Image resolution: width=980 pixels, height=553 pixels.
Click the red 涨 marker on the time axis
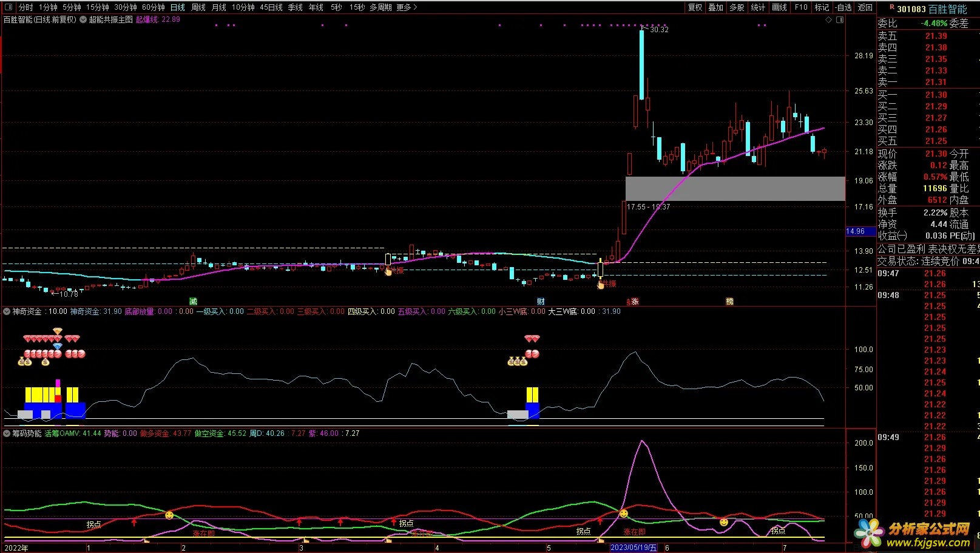[634, 302]
